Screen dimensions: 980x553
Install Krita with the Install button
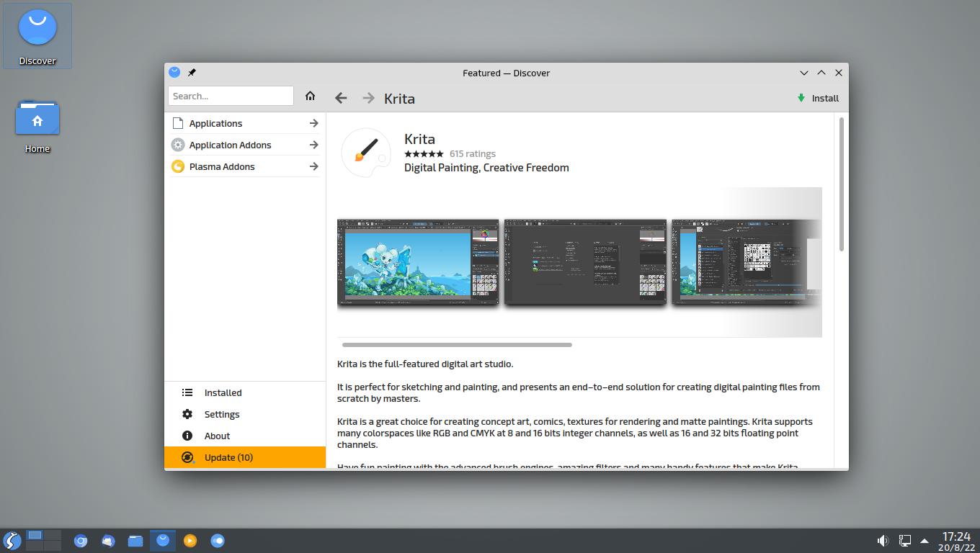(818, 98)
